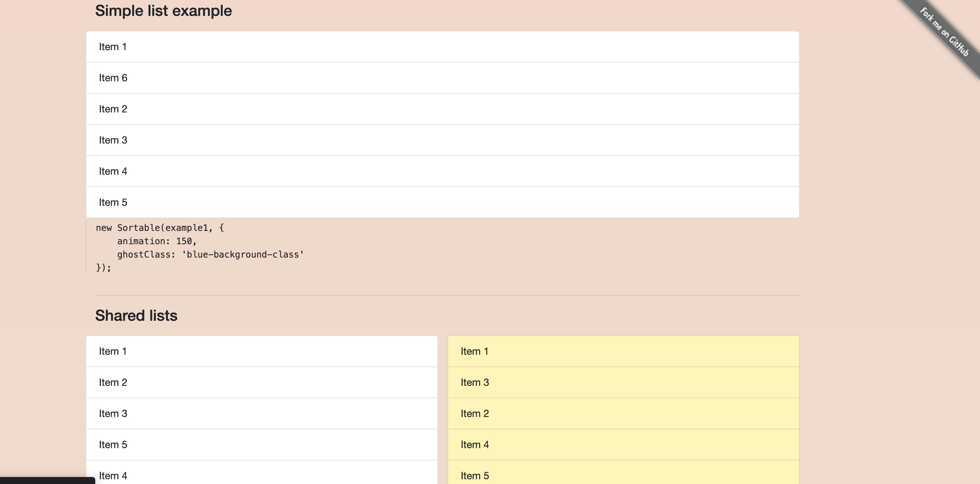This screenshot has width=980, height=484.
Task: Select Item 6 in the Simple list
Action: pyautogui.click(x=442, y=78)
